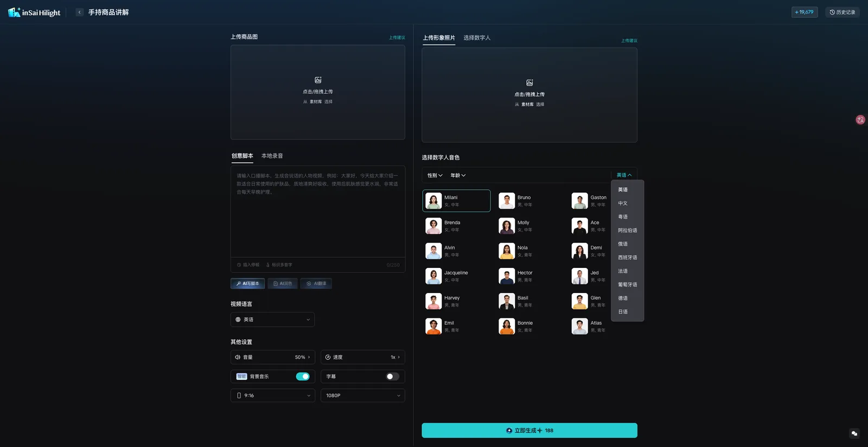Enable the 字幕 subtitles switch

click(392, 376)
